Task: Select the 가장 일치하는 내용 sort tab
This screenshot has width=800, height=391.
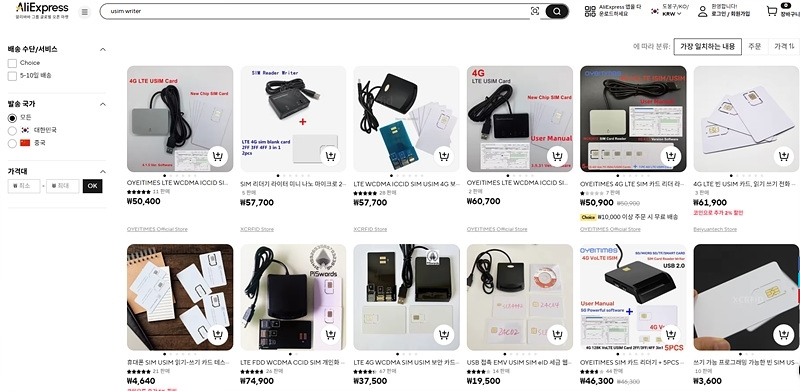Action: pos(707,46)
